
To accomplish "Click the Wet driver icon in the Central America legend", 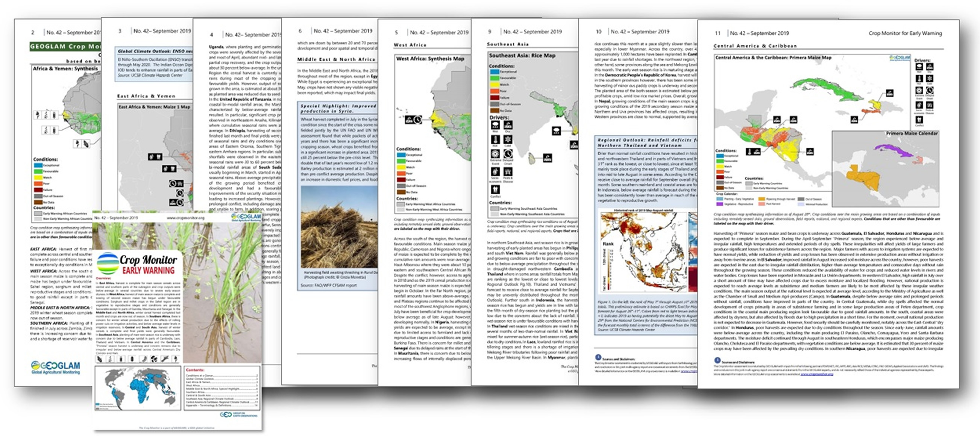I will click(919, 67).
